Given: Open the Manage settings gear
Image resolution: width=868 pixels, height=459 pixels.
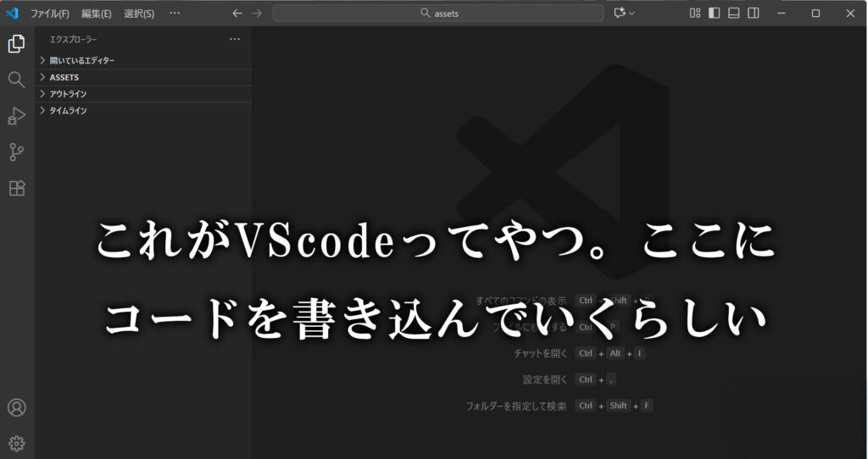Looking at the screenshot, I should (x=16, y=443).
